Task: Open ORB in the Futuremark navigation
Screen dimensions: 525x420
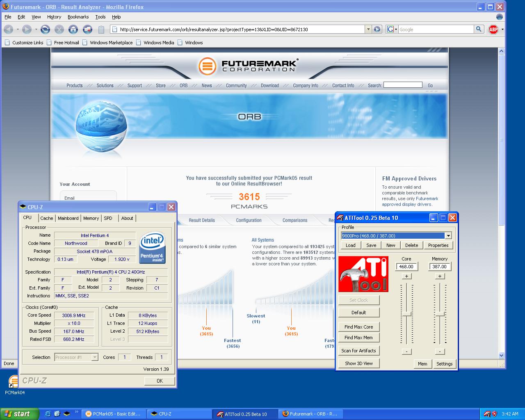Action: 183,85
